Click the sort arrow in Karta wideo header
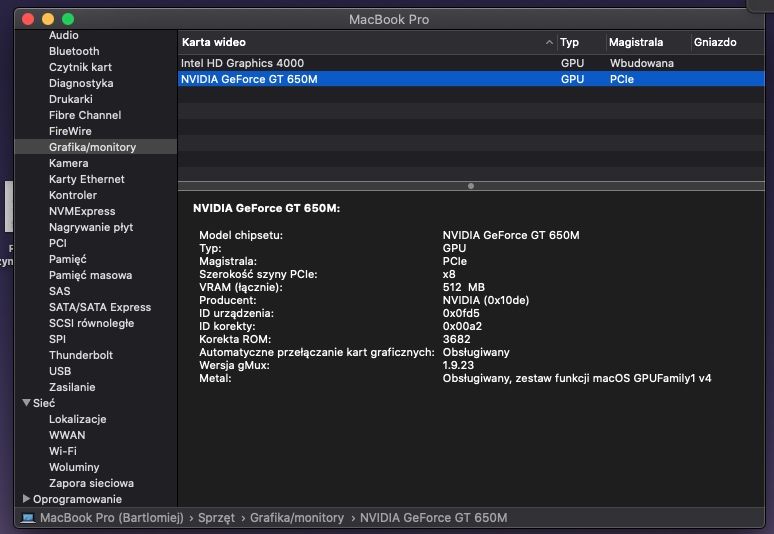Screen dimensions: 774x534 click(x=549, y=42)
